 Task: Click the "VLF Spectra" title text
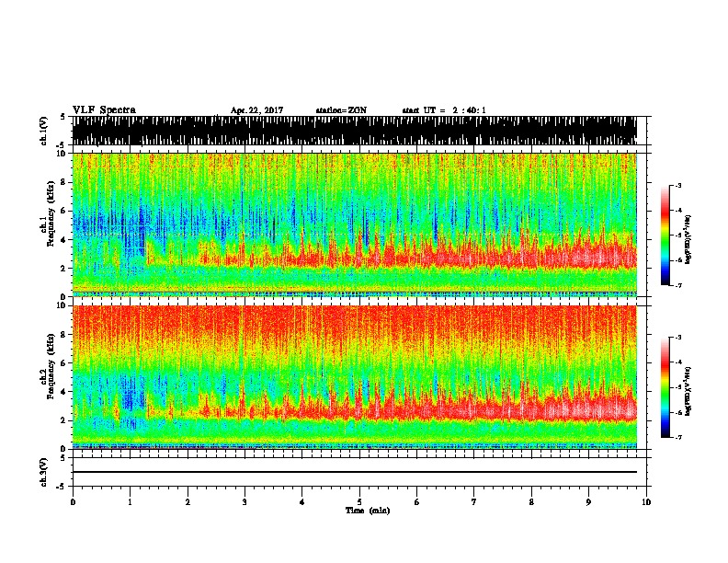(x=104, y=109)
